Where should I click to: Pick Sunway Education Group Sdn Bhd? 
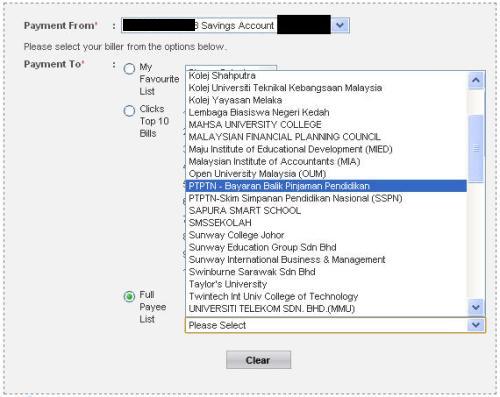(x=326, y=247)
